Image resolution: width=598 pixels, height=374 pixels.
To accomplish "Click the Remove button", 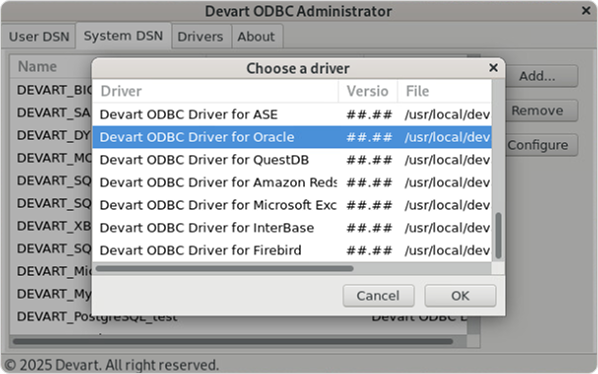I will tap(537, 111).
